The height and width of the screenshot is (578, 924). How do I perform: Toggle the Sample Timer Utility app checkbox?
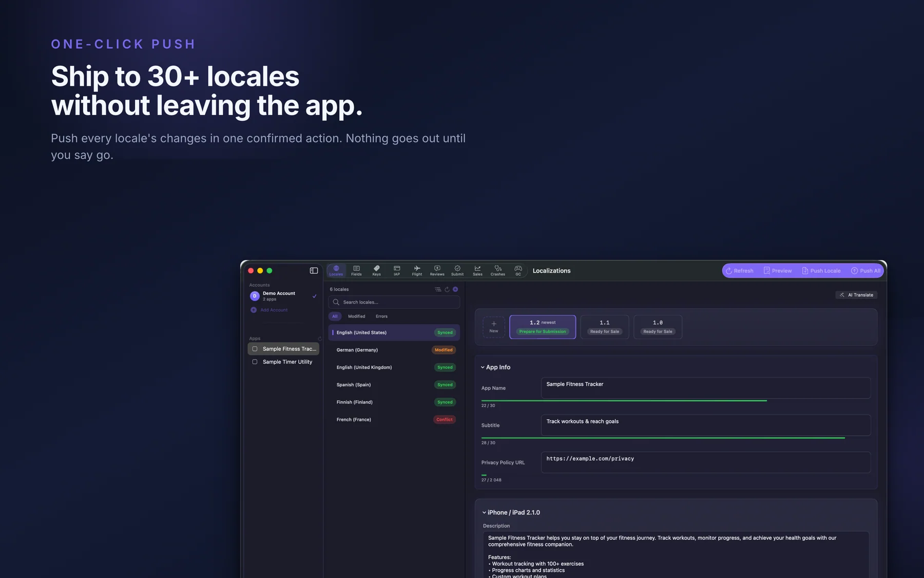click(x=255, y=362)
